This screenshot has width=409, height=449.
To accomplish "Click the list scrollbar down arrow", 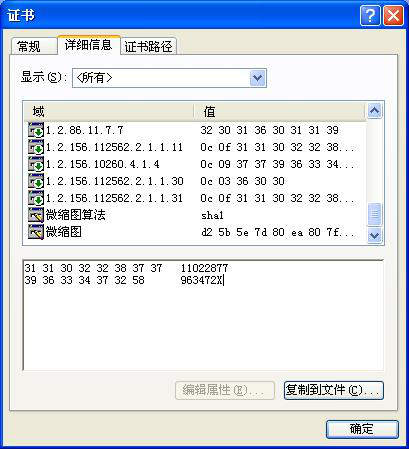I will click(374, 235).
